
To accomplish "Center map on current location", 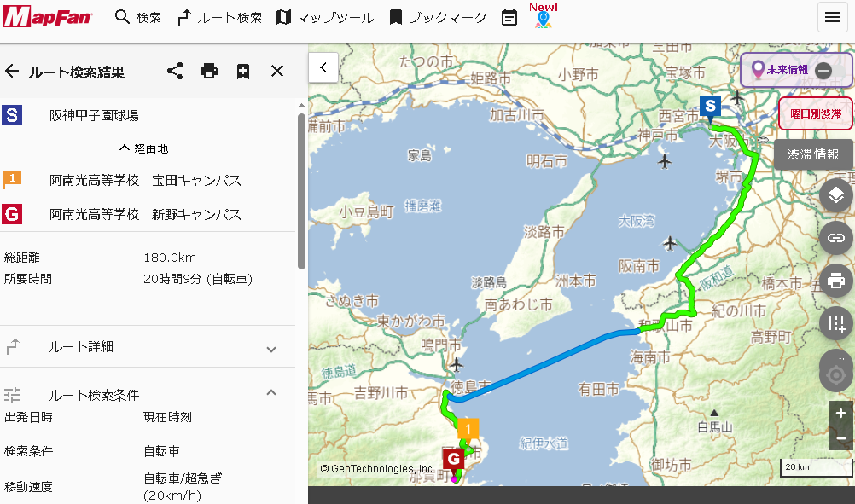I will coord(835,374).
